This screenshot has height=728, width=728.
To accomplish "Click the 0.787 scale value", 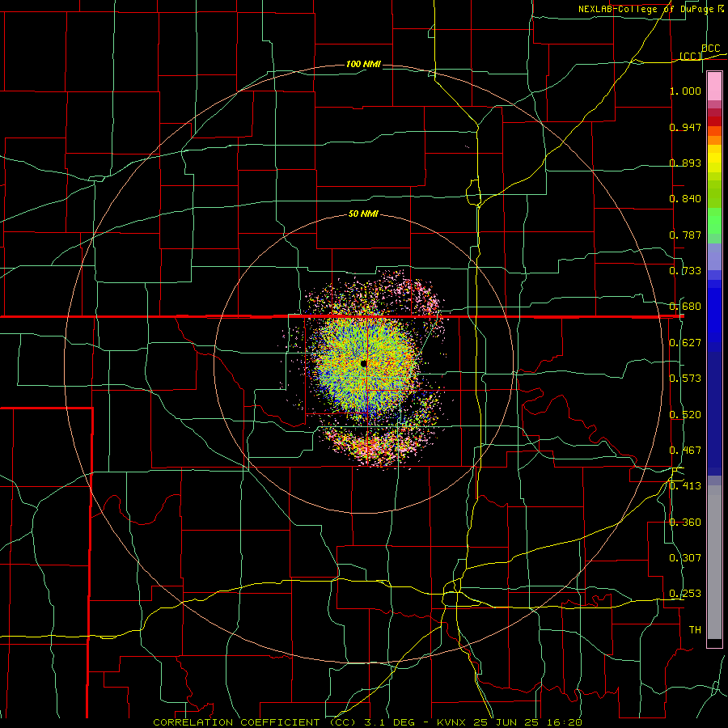I will (x=685, y=235).
